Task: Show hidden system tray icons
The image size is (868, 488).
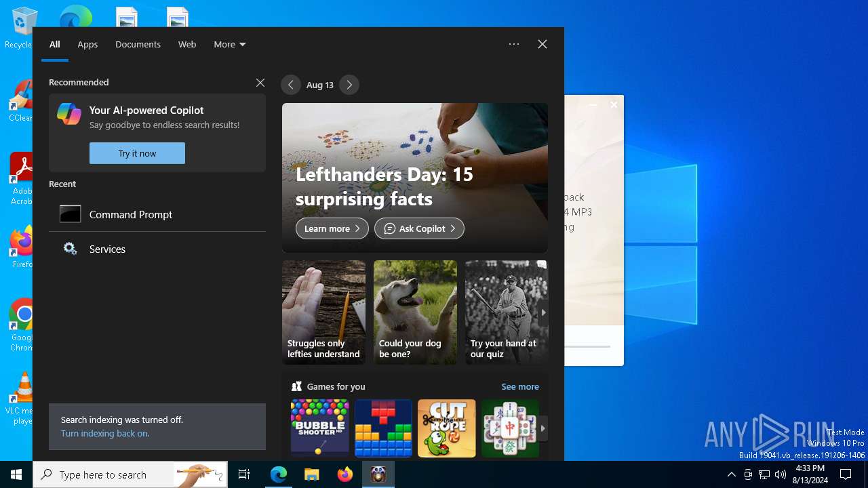Action: 731,474
